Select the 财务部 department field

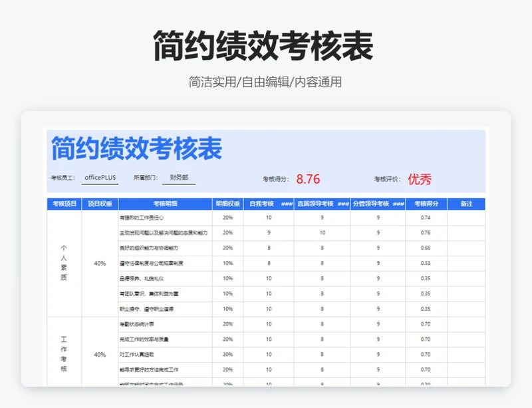[179, 178]
